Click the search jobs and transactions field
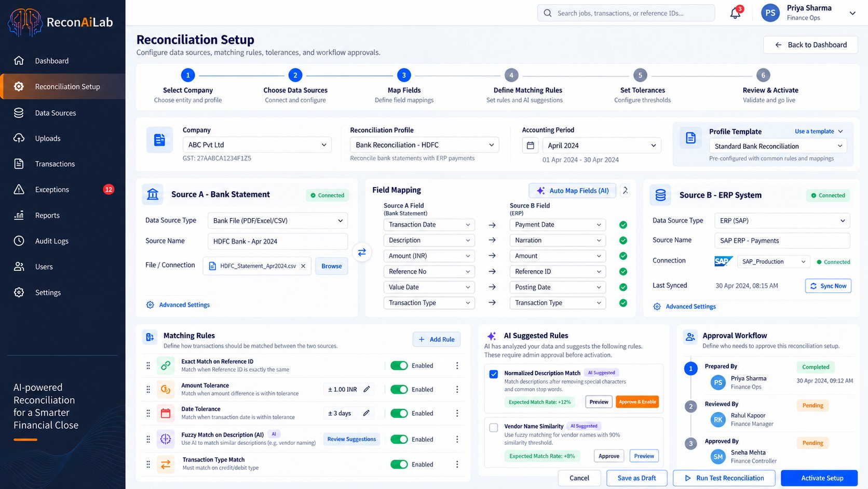The height and width of the screenshot is (489, 868). (626, 13)
